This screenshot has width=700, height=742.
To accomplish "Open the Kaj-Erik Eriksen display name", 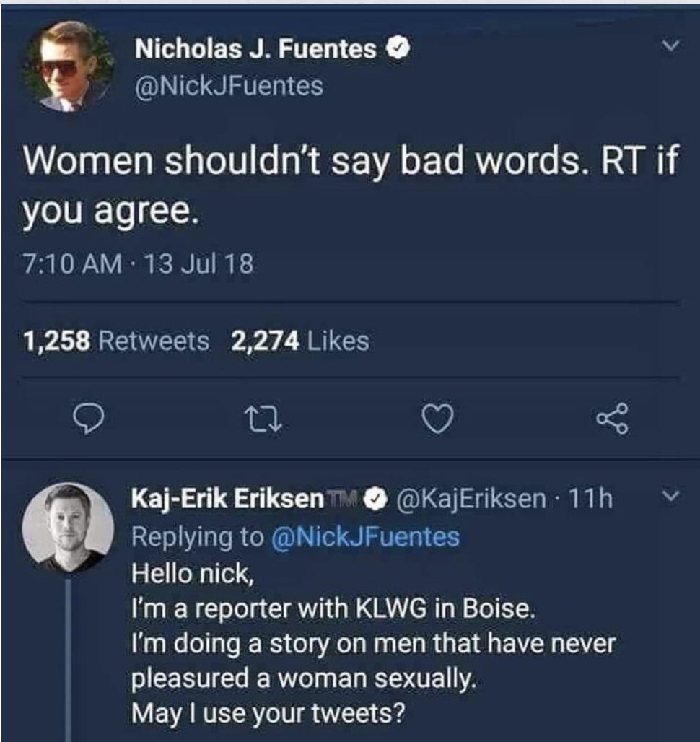I will pos(228,499).
